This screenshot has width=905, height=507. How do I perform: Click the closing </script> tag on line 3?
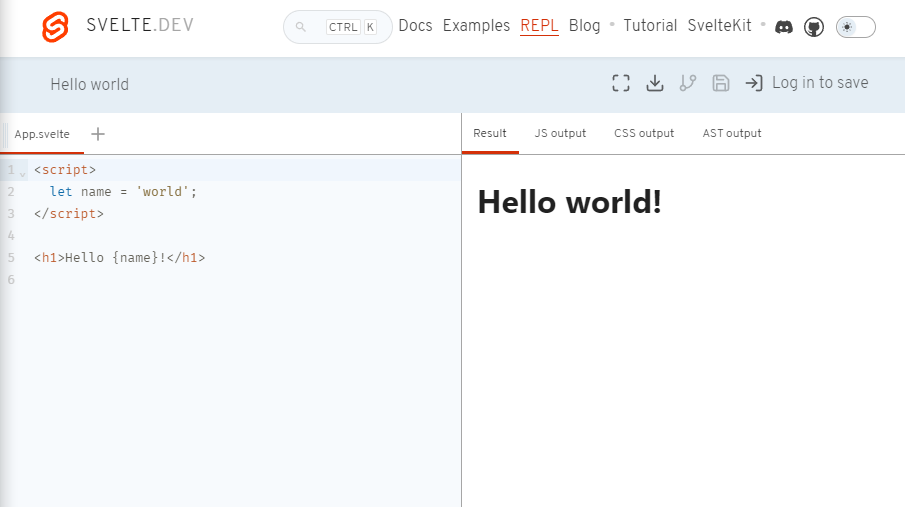pyautogui.click(x=69, y=214)
